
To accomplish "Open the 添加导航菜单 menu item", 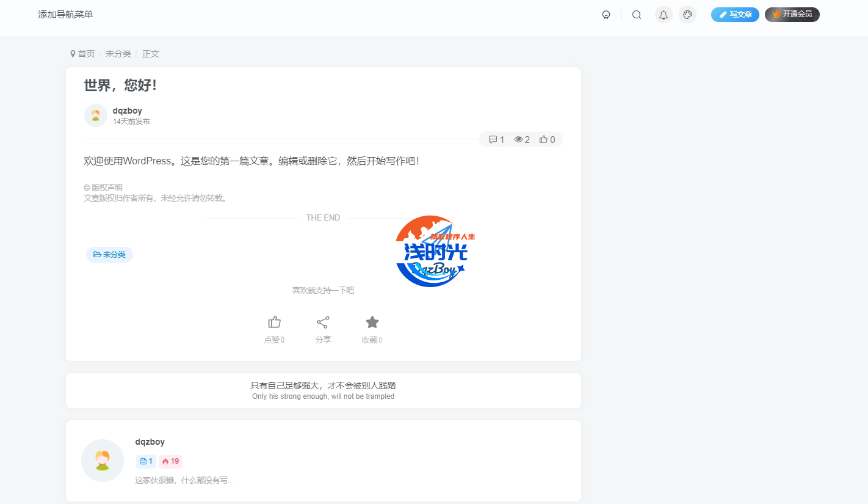I will click(x=65, y=14).
